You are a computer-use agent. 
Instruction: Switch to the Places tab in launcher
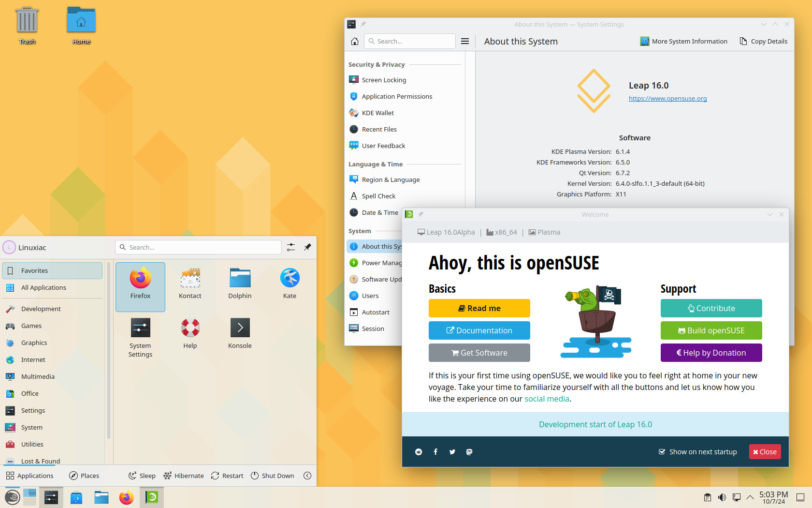point(84,476)
